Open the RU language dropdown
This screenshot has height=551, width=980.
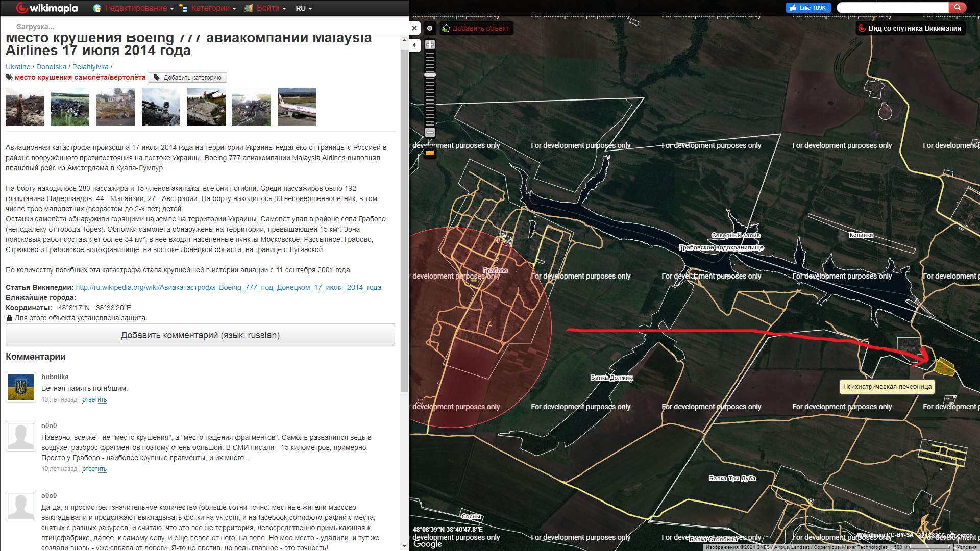[x=304, y=8]
